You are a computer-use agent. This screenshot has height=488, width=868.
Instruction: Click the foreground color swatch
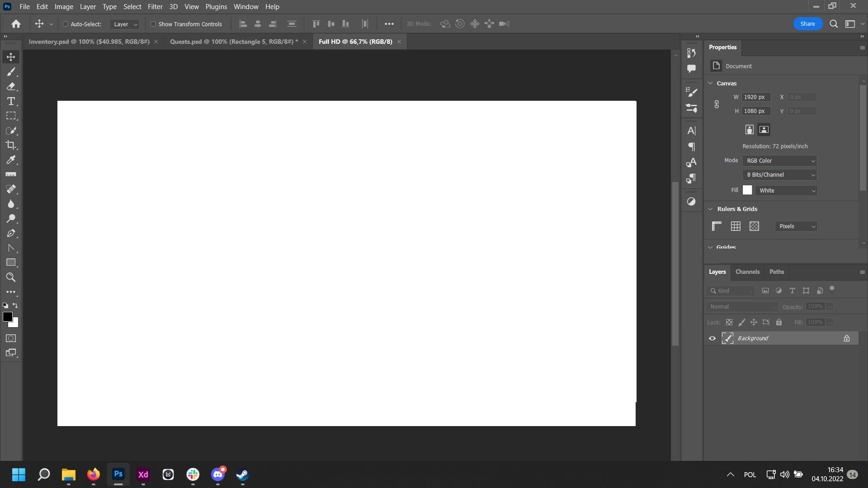click(7, 317)
